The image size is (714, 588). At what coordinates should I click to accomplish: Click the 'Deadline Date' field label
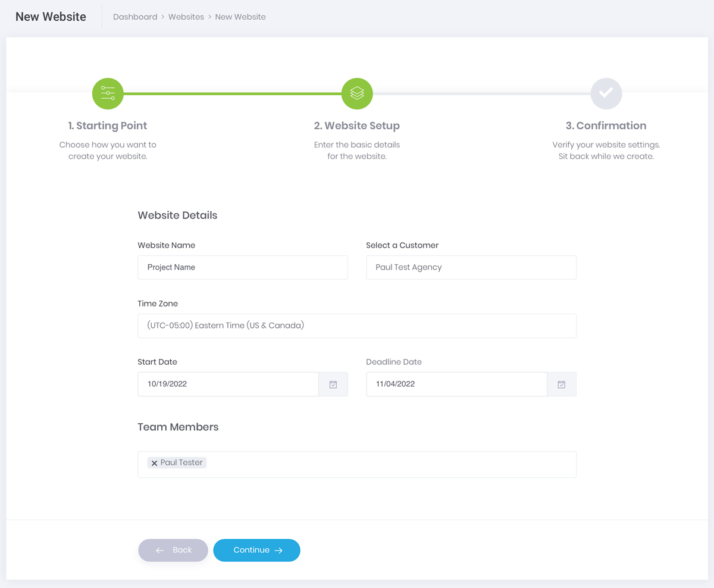click(x=394, y=362)
